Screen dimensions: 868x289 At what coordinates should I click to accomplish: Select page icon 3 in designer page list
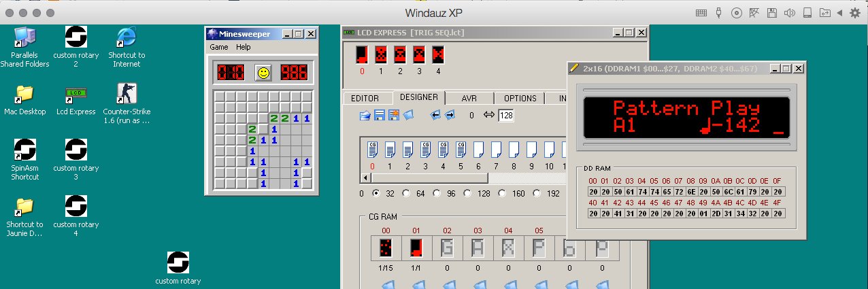(425, 148)
